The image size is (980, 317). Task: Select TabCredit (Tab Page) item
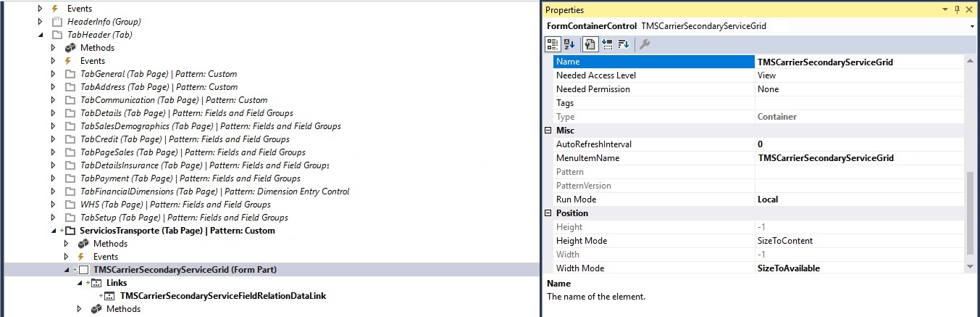(x=185, y=139)
